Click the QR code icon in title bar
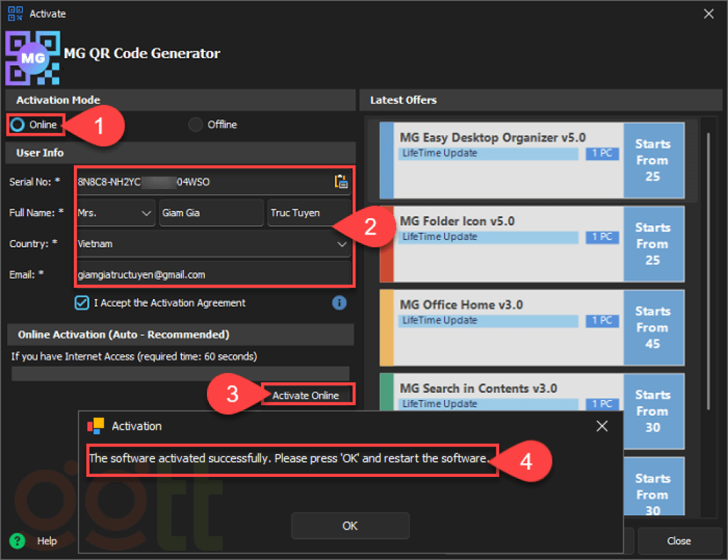 click(x=15, y=14)
